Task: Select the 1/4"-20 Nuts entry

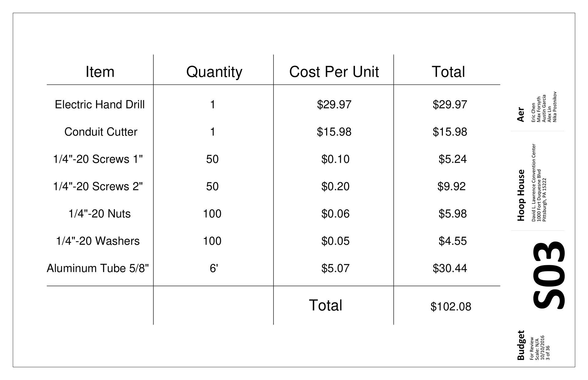Action: (x=100, y=214)
